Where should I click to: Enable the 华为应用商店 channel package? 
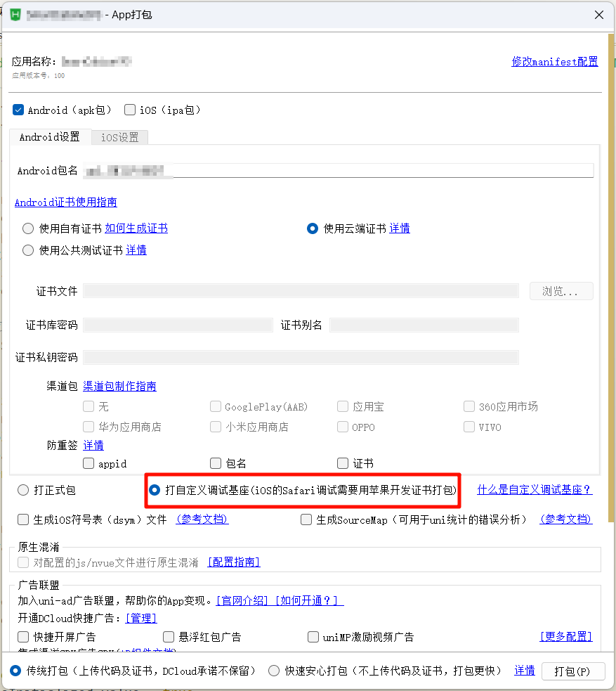click(x=89, y=427)
